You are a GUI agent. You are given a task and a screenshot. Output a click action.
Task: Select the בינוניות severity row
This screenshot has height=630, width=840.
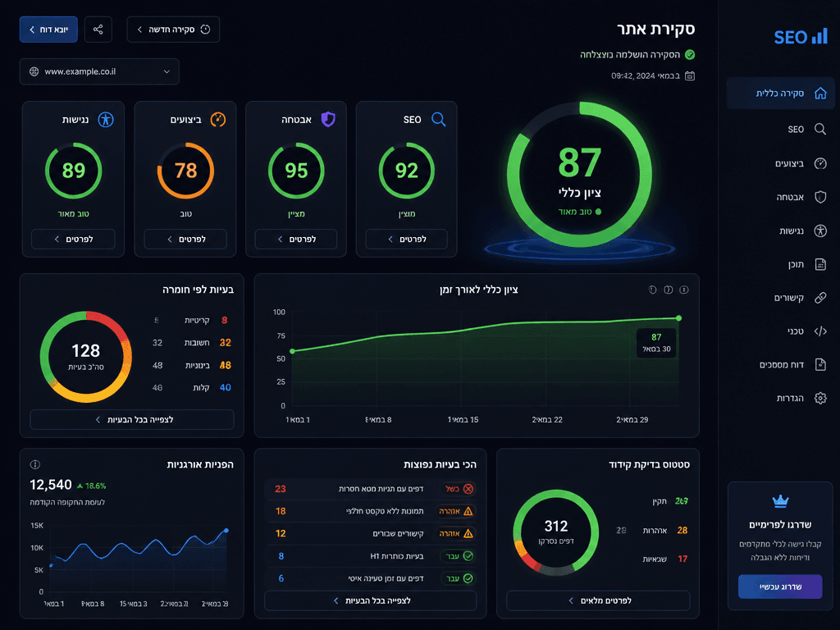(190, 365)
